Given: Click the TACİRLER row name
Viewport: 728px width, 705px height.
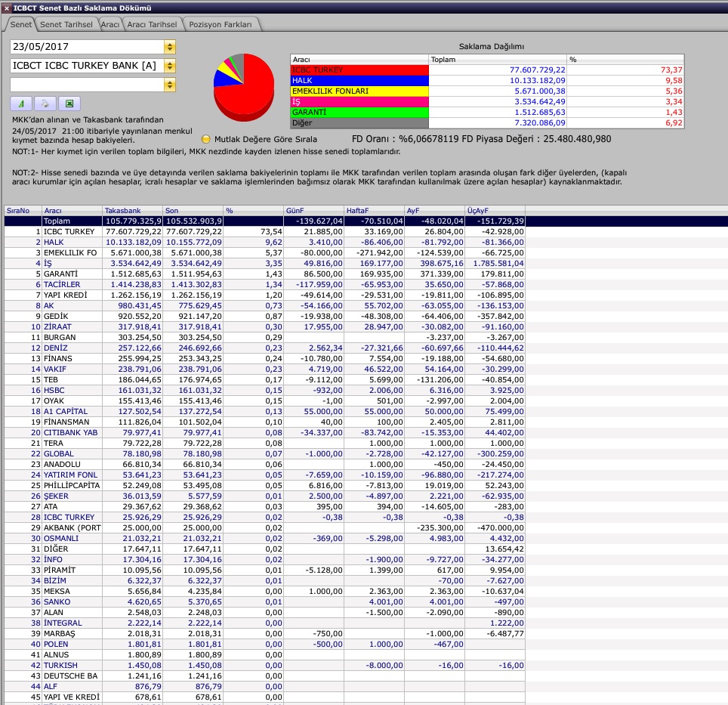Looking at the screenshot, I should 62,285.
